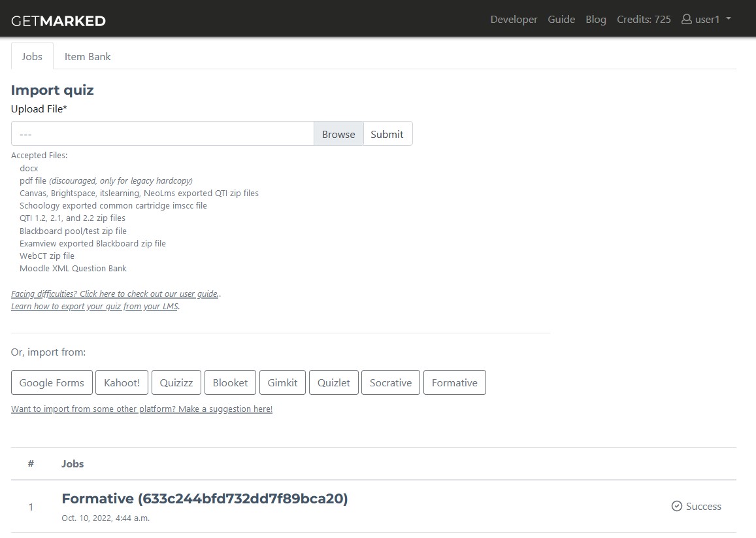Image resolution: width=756 pixels, height=538 pixels.
Task: Click the user profile icon
Action: point(686,19)
